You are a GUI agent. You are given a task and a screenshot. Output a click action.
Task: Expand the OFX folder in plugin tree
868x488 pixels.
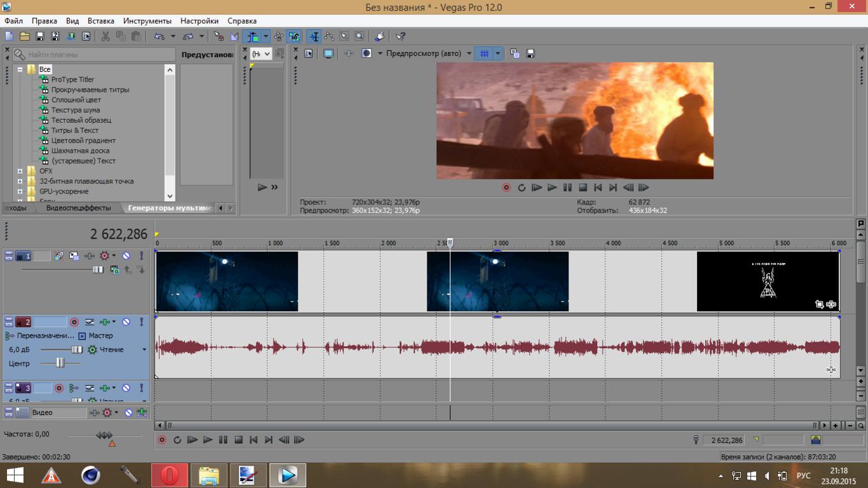(x=20, y=171)
